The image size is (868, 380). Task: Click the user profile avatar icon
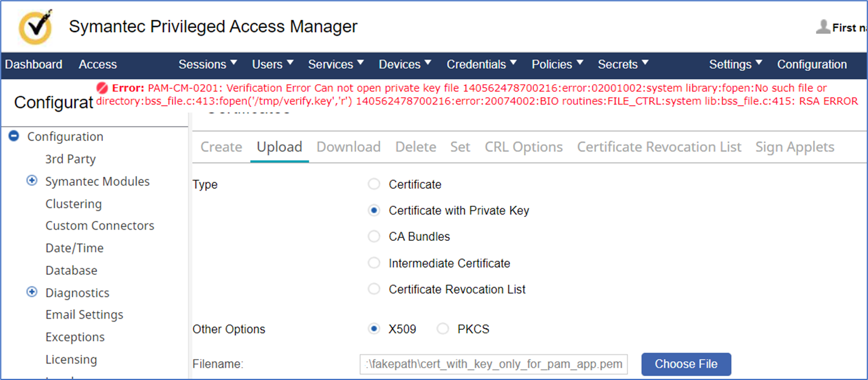(823, 27)
